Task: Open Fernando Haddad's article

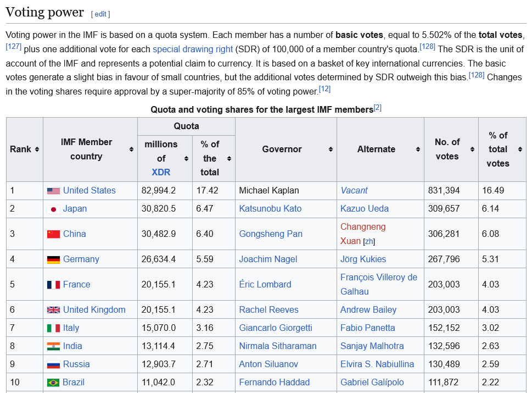Action: click(x=274, y=382)
